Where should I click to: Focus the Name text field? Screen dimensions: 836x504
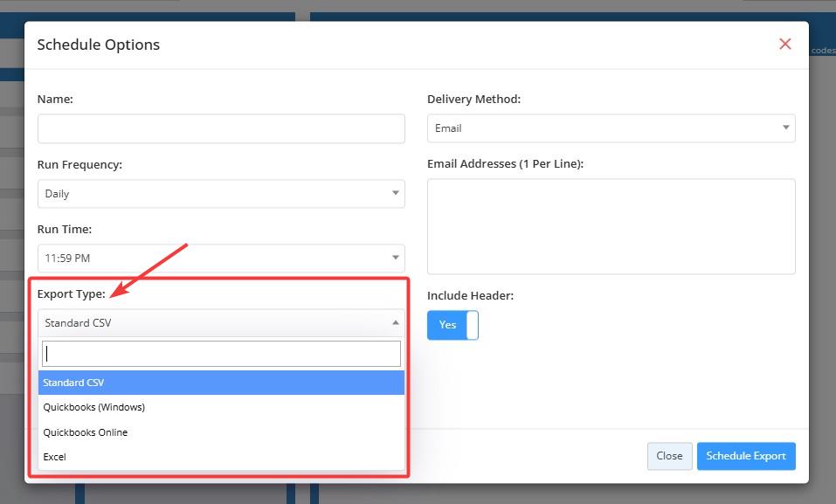(221, 128)
